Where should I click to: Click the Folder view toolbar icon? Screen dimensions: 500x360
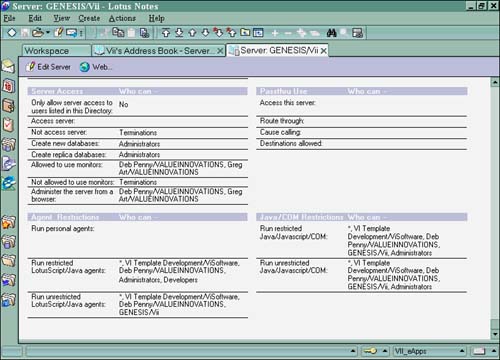pos(245,32)
